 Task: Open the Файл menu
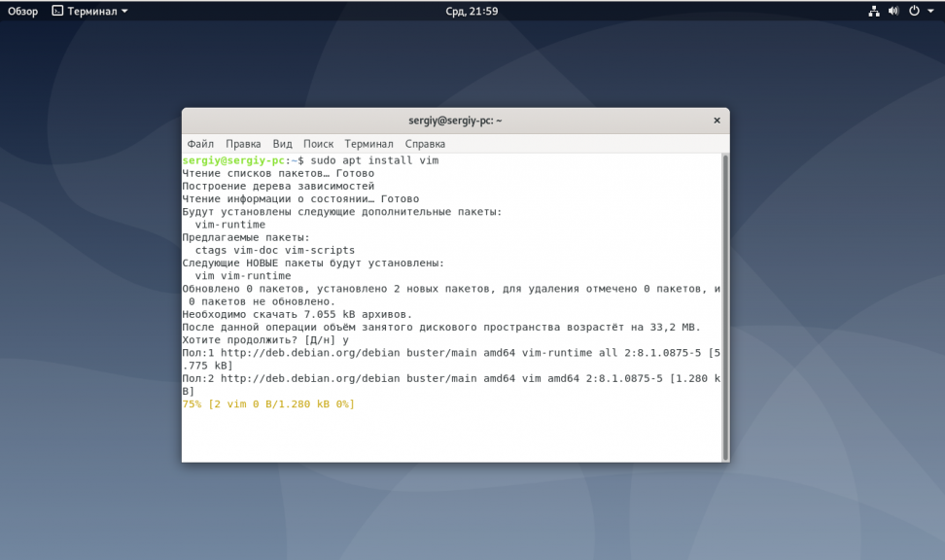200,143
